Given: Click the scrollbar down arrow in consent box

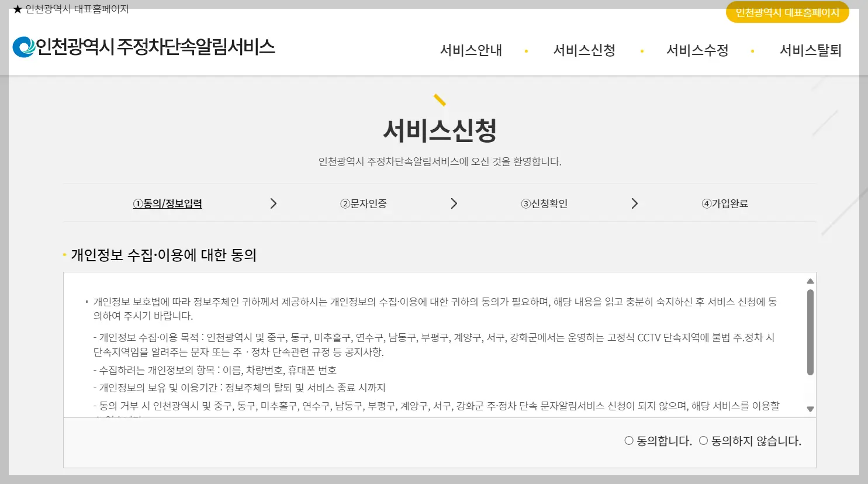Looking at the screenshot, I should click(x=810, y=410).
